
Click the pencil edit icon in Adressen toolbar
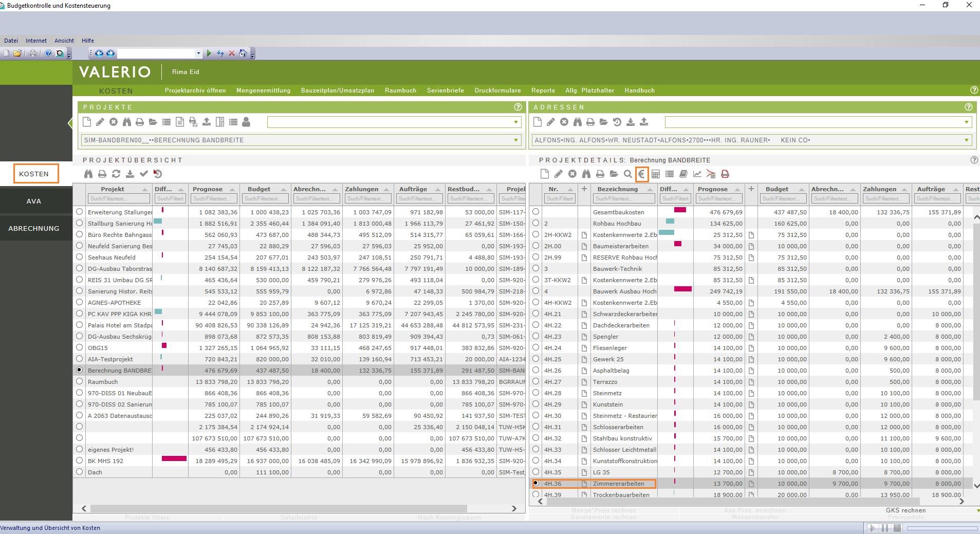(551, 122)
